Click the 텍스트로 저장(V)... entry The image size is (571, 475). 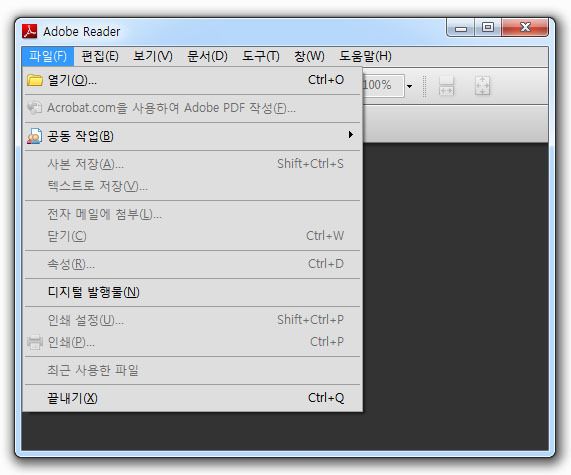click(x=193, y=186)
